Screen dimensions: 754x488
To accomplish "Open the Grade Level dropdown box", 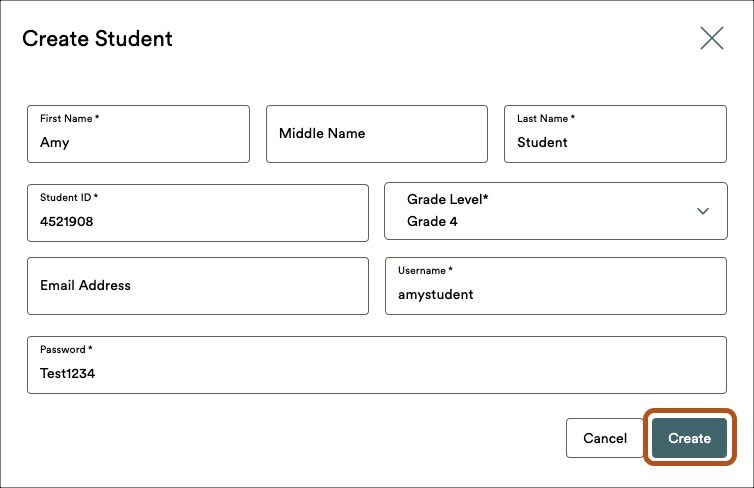I will (556, 211).
